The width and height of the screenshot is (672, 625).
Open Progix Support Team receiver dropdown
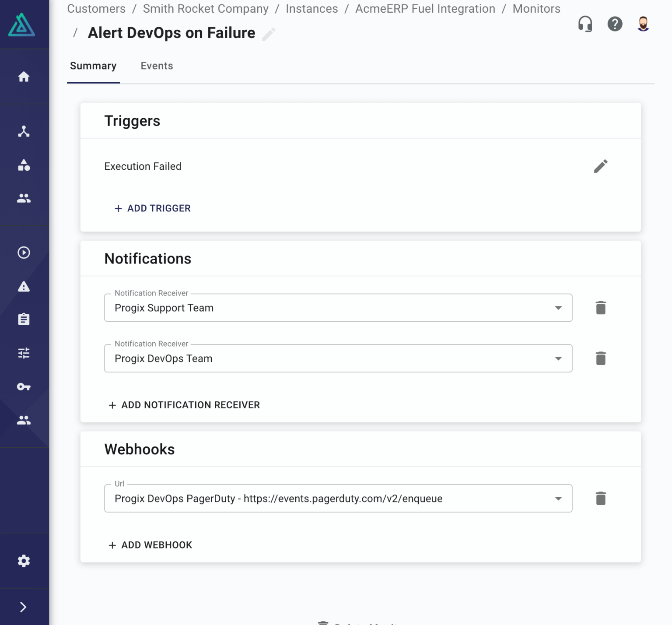(338, 308)
